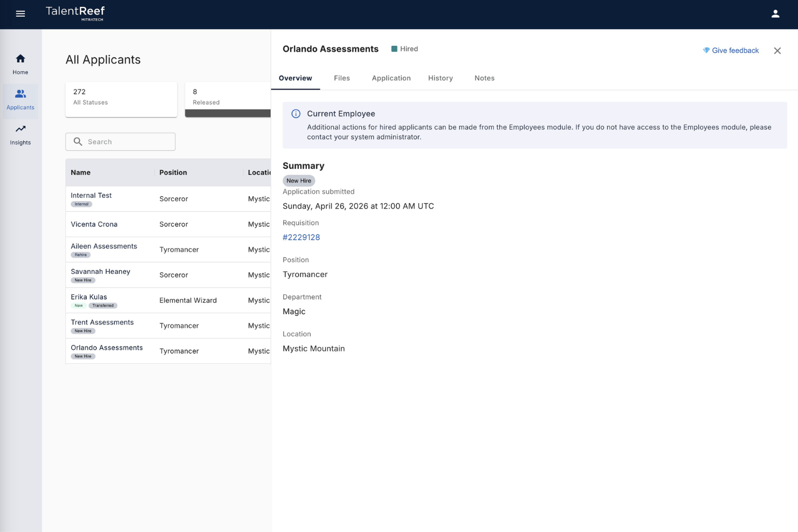Open the Application tab

pyautogui.click(x=391, y=78)
